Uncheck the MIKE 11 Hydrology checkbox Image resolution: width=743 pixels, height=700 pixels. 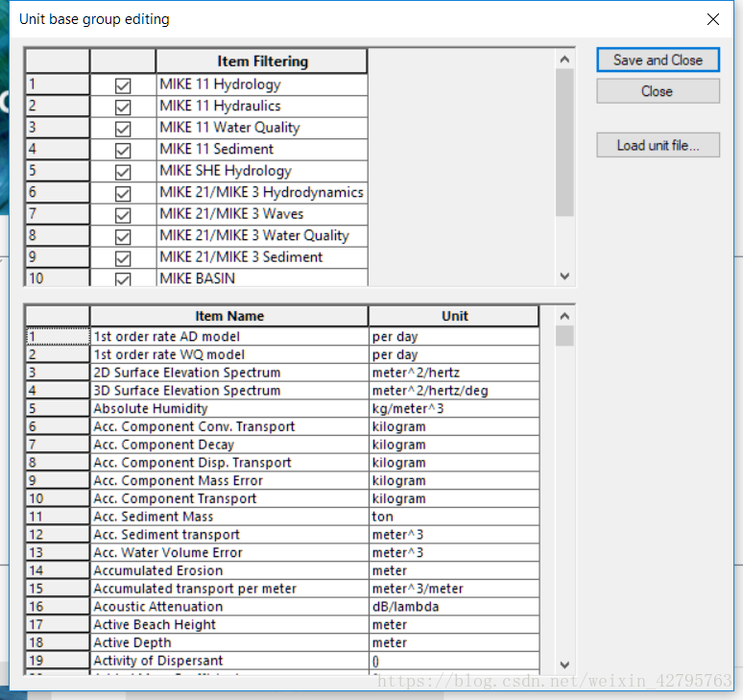[x=123, y=85]
